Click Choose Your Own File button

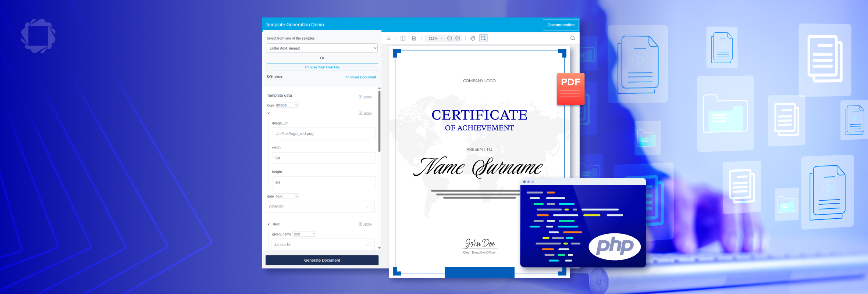click(322, 67)
